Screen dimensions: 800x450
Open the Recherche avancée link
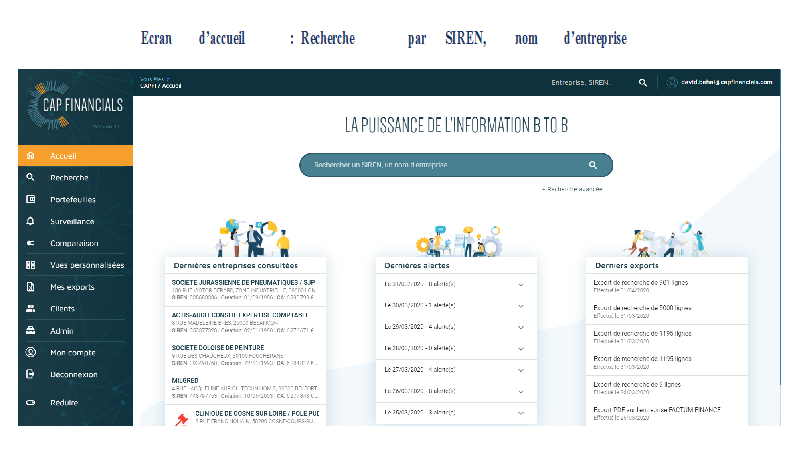pos(572,188)
